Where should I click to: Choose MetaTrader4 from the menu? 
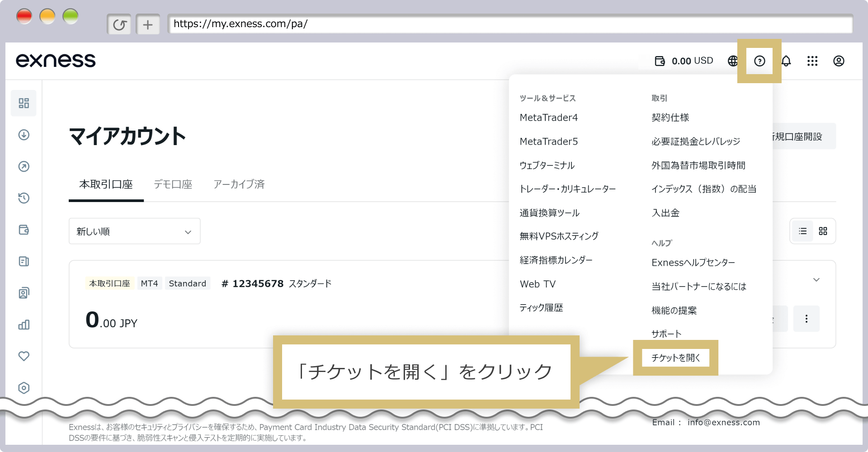549,118
